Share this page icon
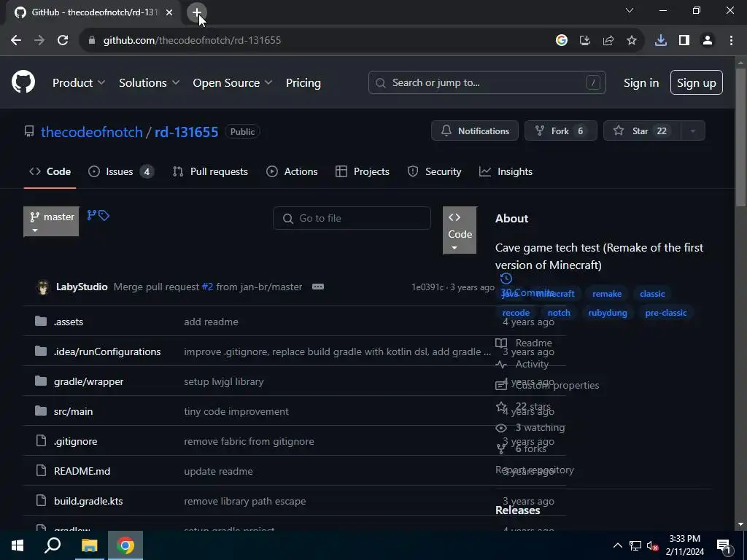This screenshot has height=560, width=747. (608, 41)
